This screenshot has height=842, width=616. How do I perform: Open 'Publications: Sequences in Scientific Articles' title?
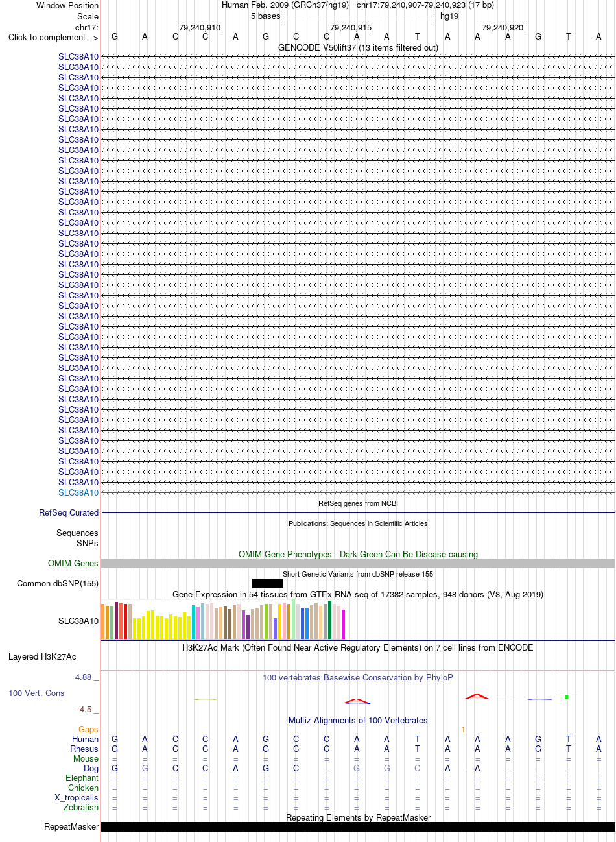358,523
